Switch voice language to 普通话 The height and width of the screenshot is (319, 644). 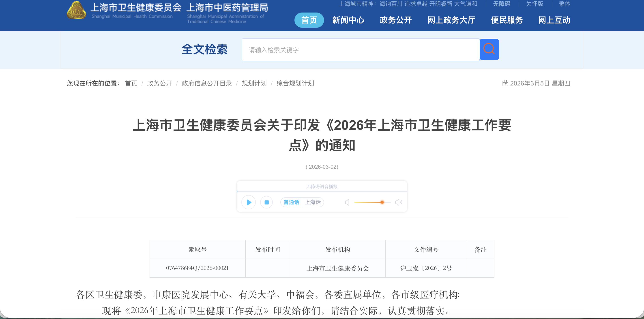(291, 202)
